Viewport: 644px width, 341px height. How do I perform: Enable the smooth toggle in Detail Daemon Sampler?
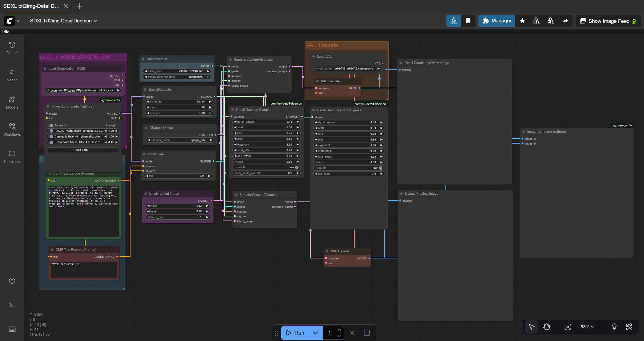(x=296, y=167)
